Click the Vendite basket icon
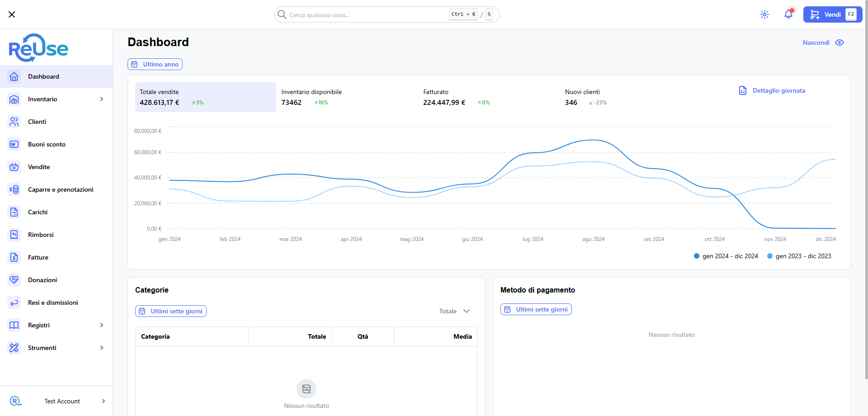The height and width of the screenshot is (416, 868). pos(14,167)
